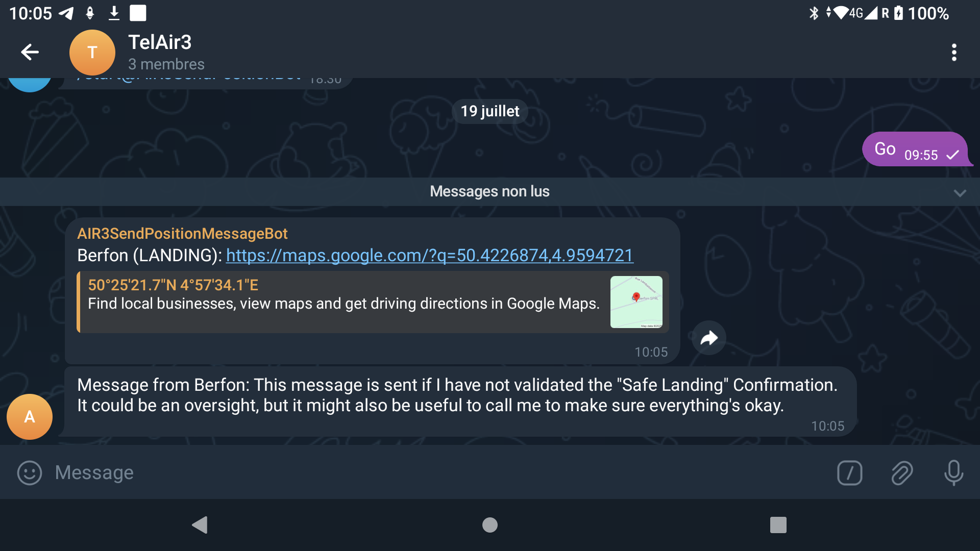Tap the Android home navigation button
980x551 pixels.
coord(490,525)
